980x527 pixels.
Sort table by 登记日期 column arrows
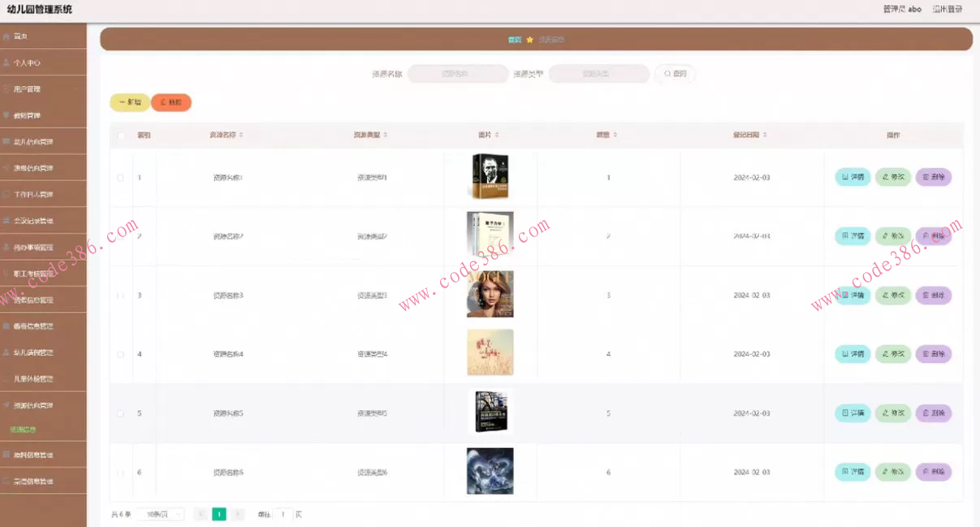click(765, 135)
